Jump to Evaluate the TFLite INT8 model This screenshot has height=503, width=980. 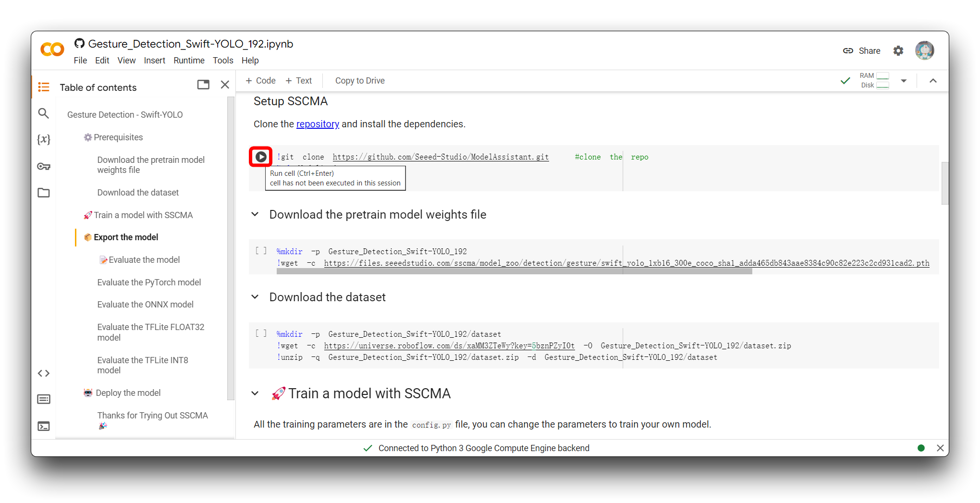[143, 365]
